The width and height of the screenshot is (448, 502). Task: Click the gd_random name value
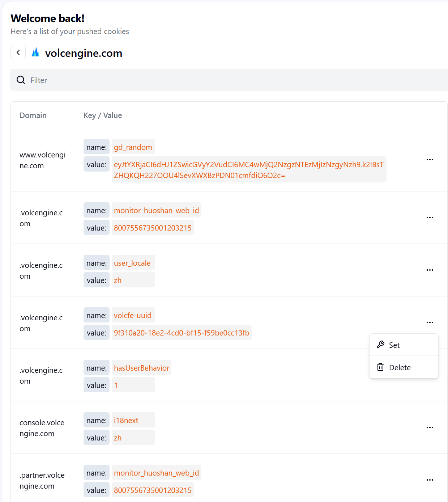click(x=133, y=147)
